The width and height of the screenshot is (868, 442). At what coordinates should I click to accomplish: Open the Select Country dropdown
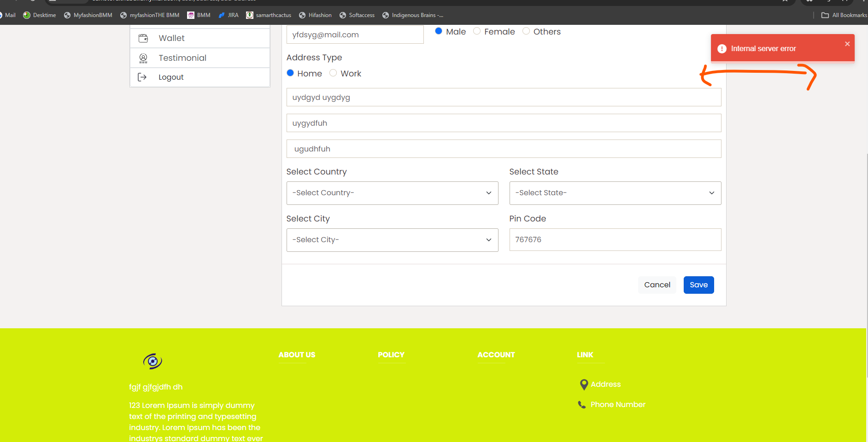(x=393, y=193)
